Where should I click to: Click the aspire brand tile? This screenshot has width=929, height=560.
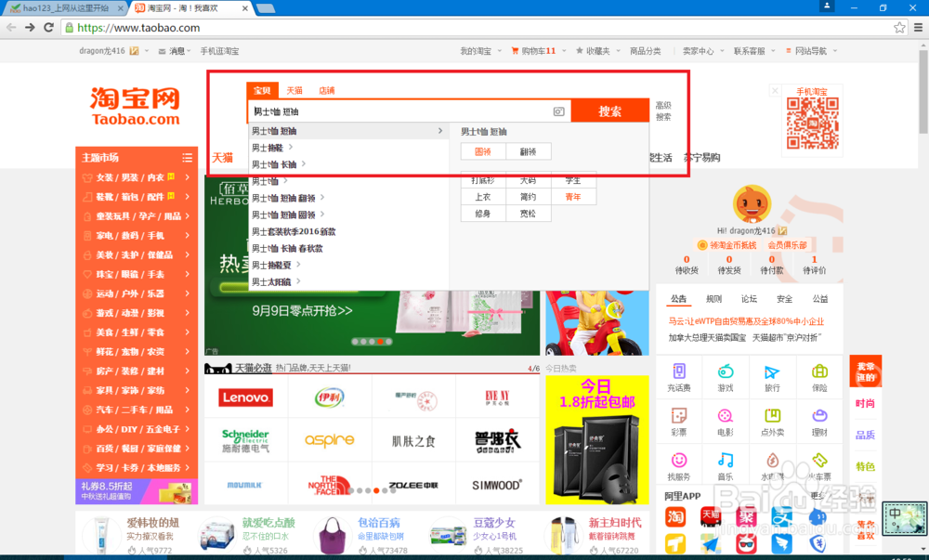[x=330, y=440]
